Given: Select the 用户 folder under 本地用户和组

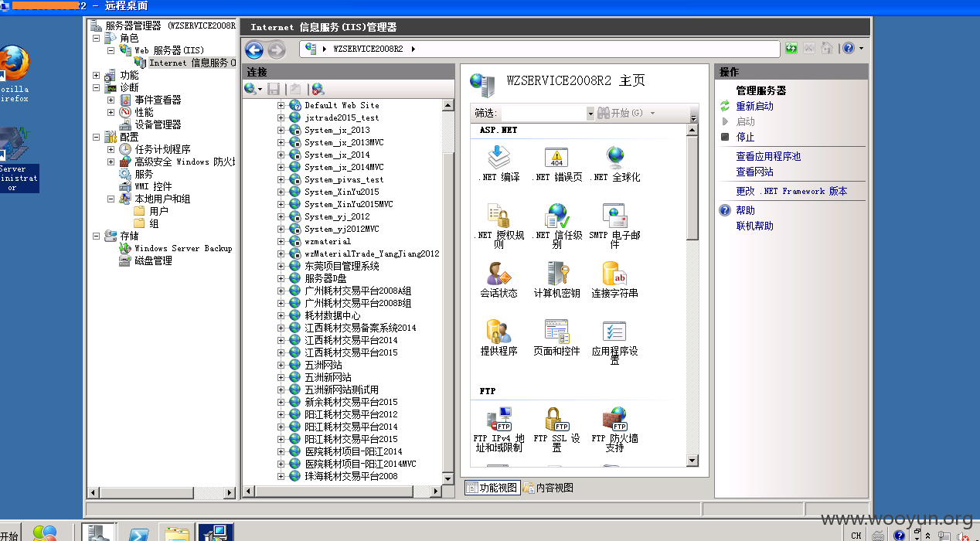Looking at the screenshot, I should 158,211.
